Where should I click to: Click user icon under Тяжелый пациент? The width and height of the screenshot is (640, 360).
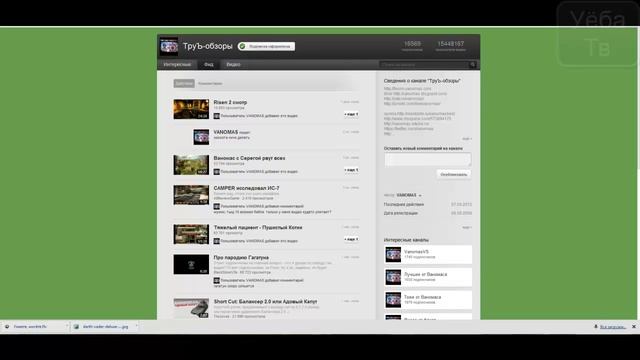click(x=216, y=241)
